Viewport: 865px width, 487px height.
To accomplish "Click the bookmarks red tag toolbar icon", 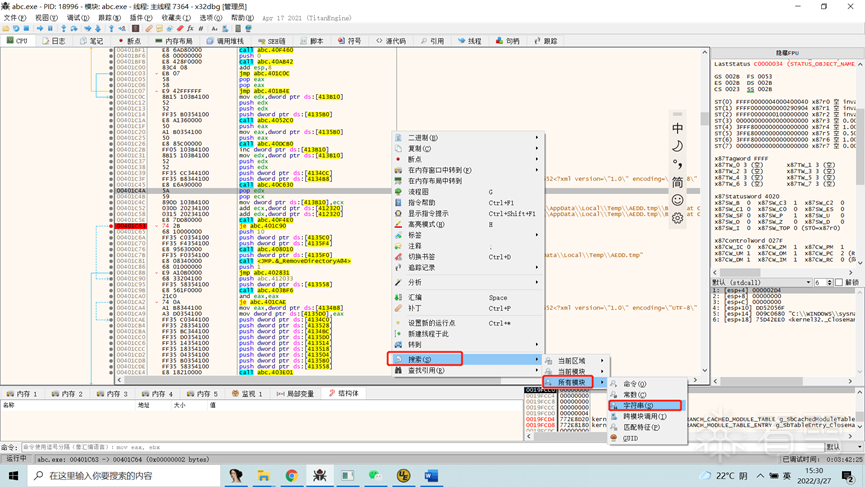I will (x=180, y=28).
